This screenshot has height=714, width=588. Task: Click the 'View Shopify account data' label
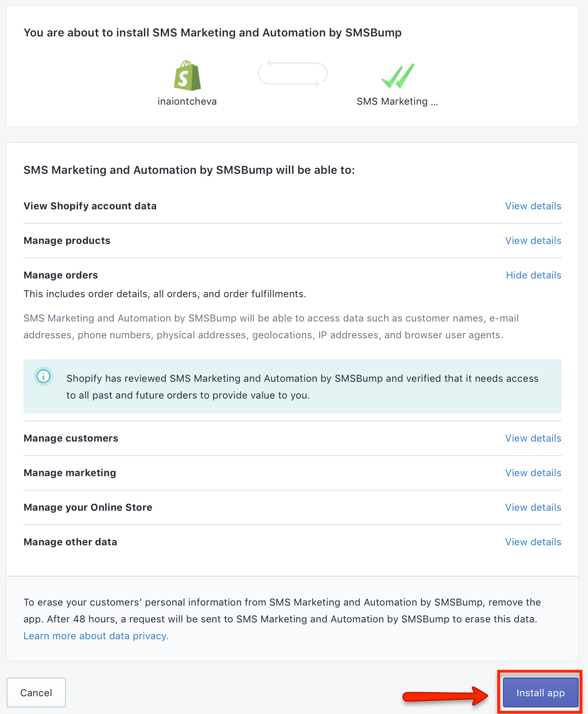coord(90,206)
